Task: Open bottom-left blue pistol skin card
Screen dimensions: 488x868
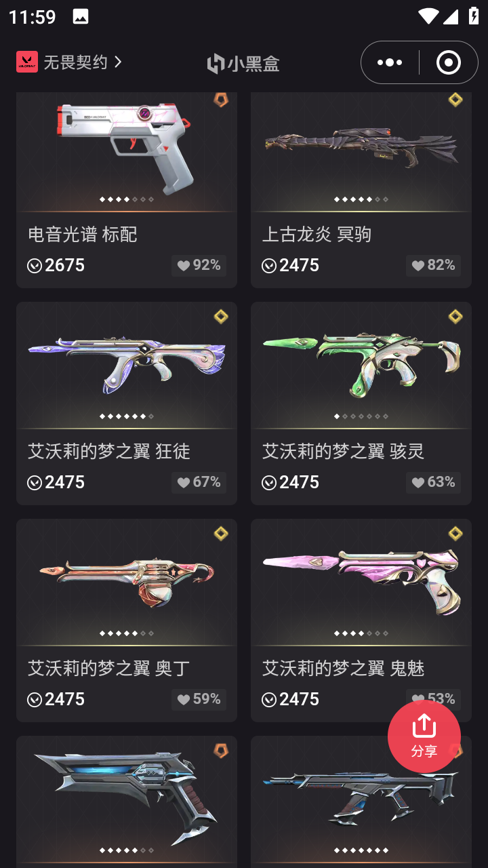Action: [127, 802]
